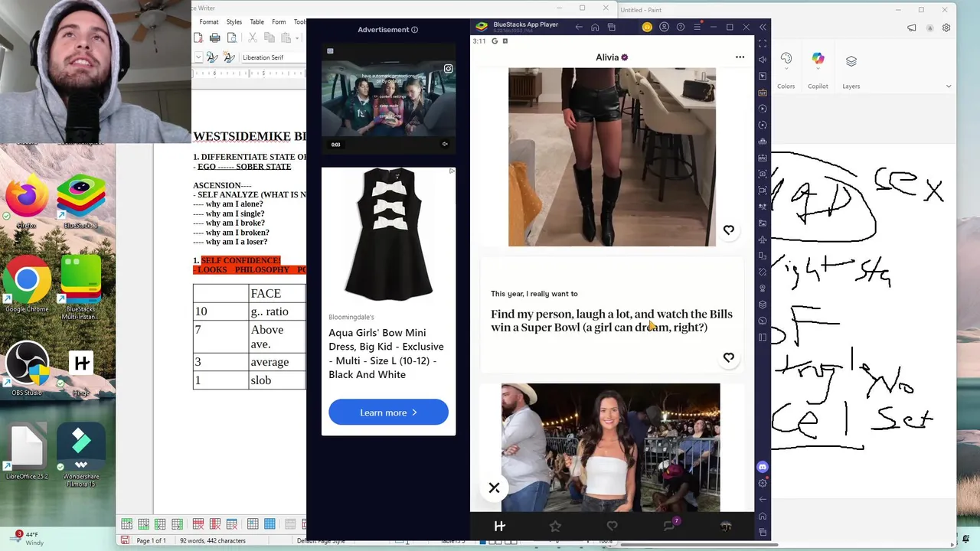980x551 pixels.
Task: Open Styles menu in LibreOffice Writer
Action: [234, 22]
